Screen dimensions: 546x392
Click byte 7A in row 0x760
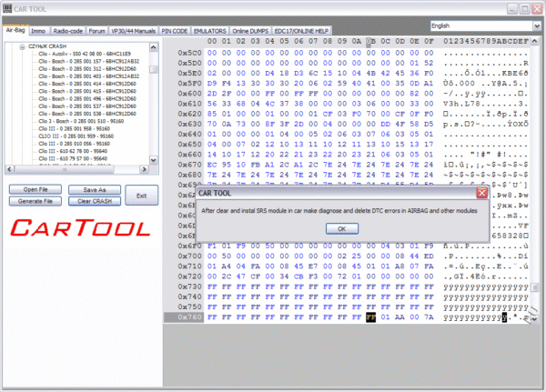(x=429, y=317)
